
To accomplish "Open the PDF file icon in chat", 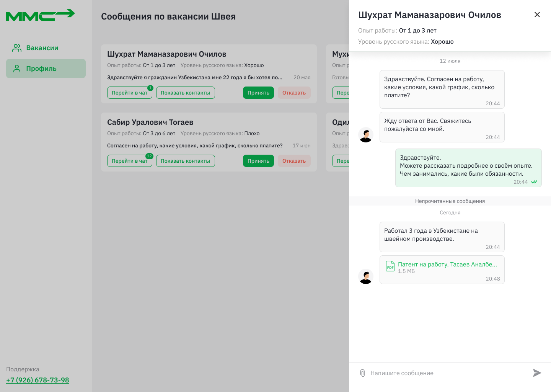I will pos(390,266).
